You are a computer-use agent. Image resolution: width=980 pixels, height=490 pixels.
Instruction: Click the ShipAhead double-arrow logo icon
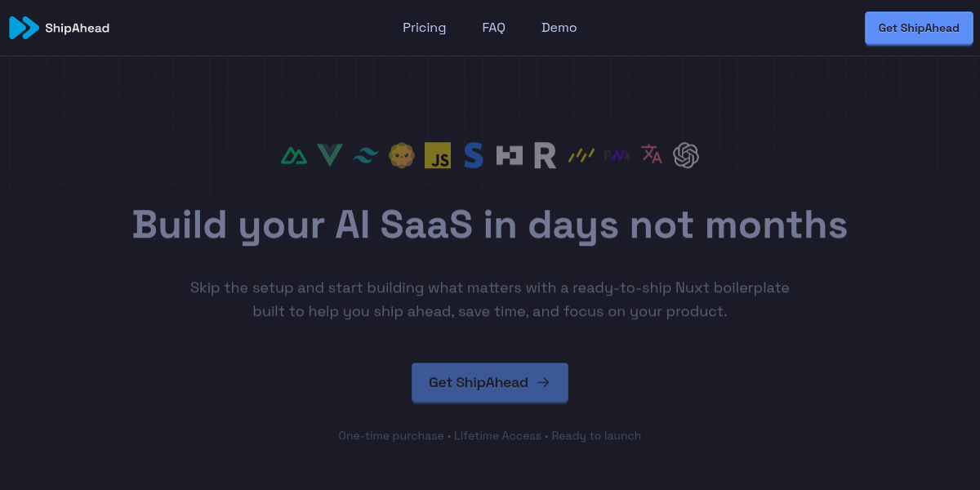click(x=24, y=28)
